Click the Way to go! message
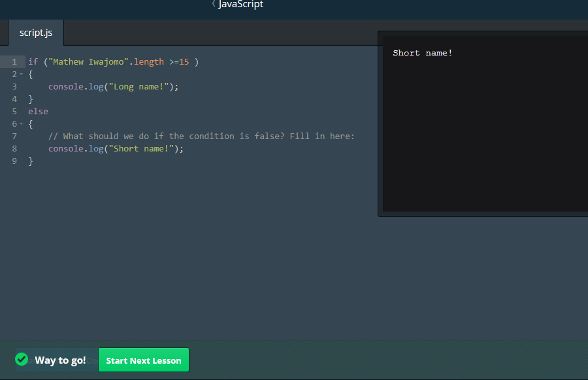Viewport: 588px width, 380px height. (x=60, y=360)
